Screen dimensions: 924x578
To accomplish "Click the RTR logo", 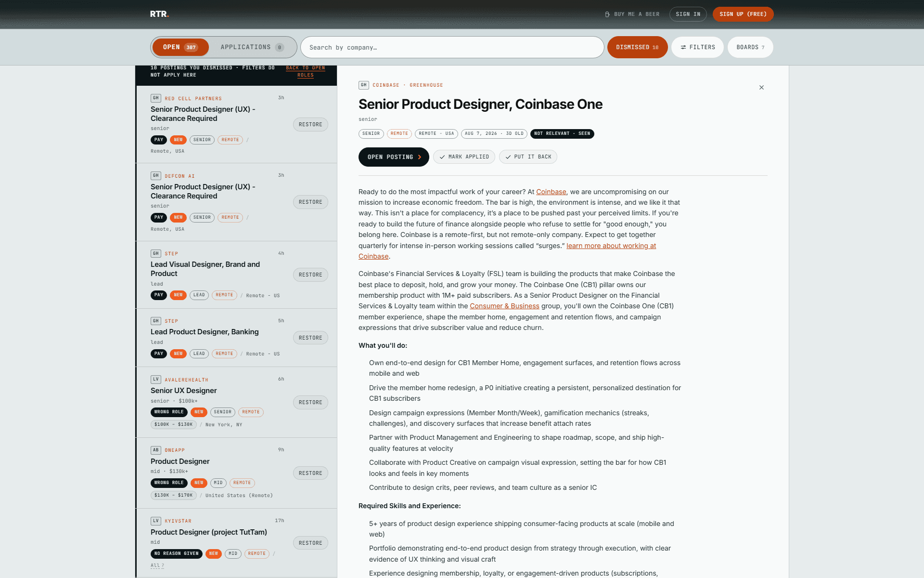I will 159,14.
